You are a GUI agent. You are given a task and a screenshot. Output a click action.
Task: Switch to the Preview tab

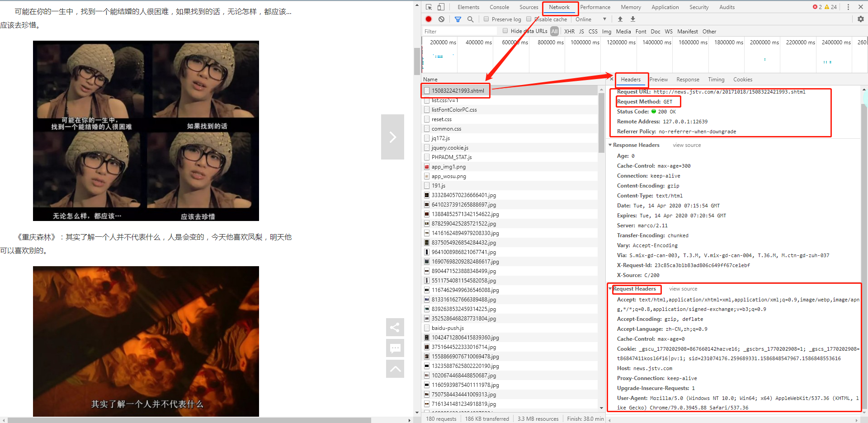point(658,79)
